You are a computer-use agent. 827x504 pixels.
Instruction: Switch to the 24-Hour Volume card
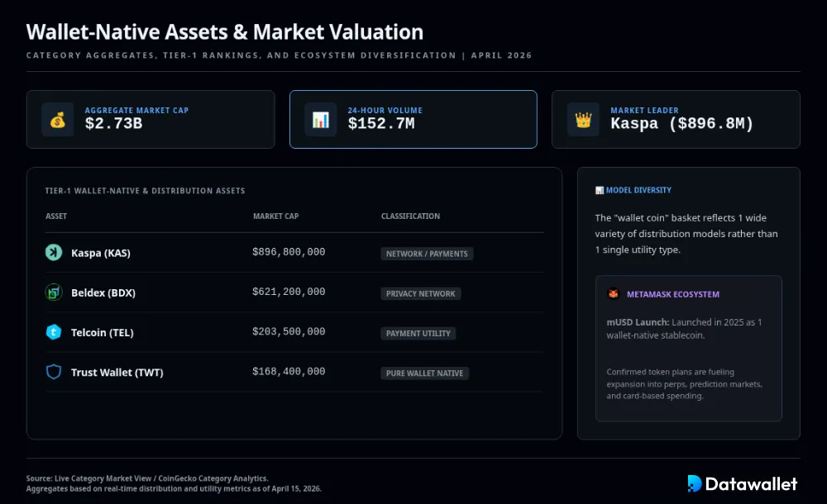click(413, 119)
